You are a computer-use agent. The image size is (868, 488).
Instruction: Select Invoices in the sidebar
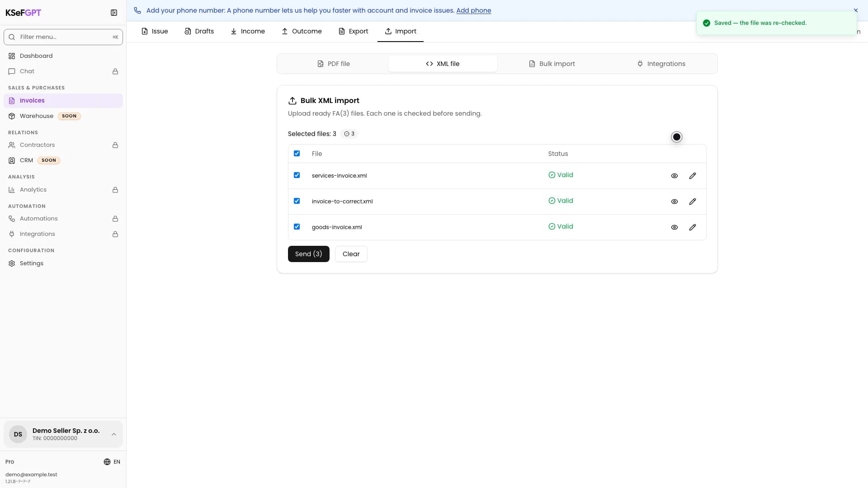click(63, 100)
